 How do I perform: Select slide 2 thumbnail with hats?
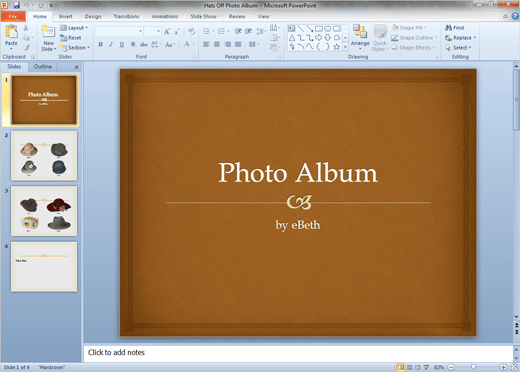[x=44, y=155]
